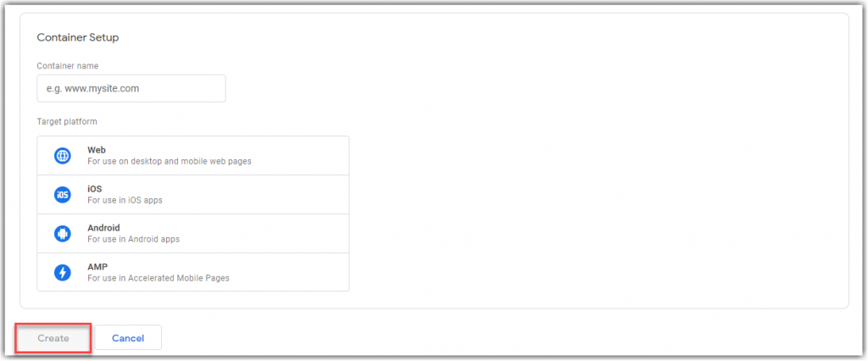868x361 pixels.
Task: Click "For use in Android apps" description
Action: 133,239
